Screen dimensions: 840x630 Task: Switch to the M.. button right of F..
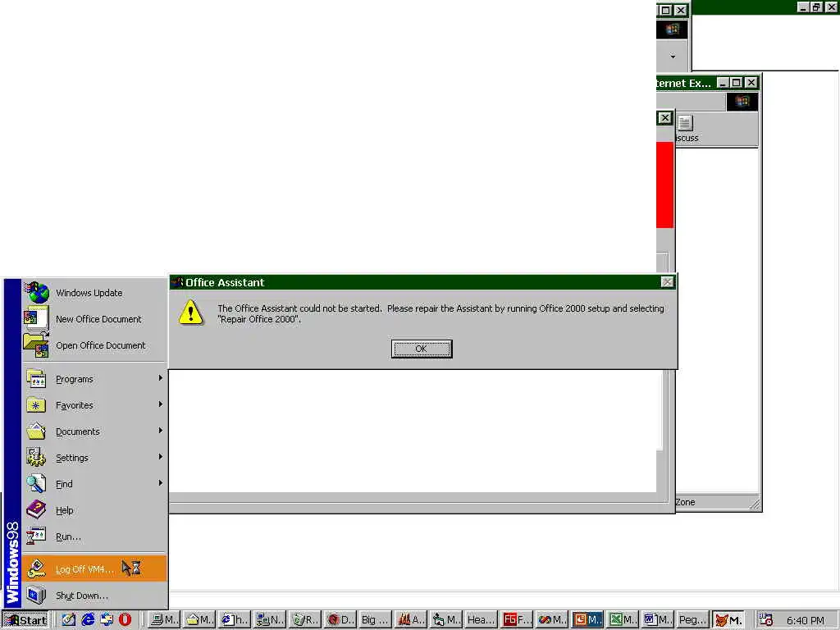[x=550, y=620]
